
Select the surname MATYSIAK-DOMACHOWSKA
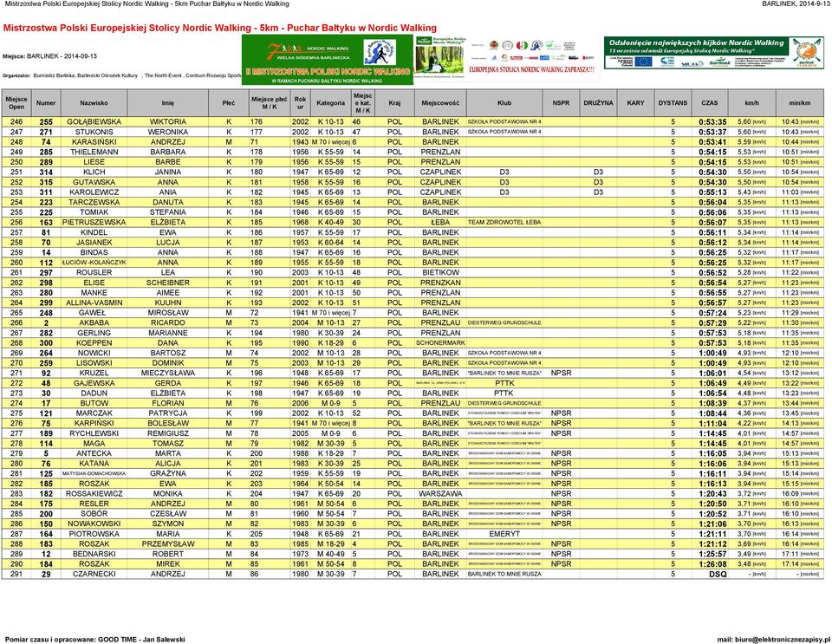tap(94, 474)
